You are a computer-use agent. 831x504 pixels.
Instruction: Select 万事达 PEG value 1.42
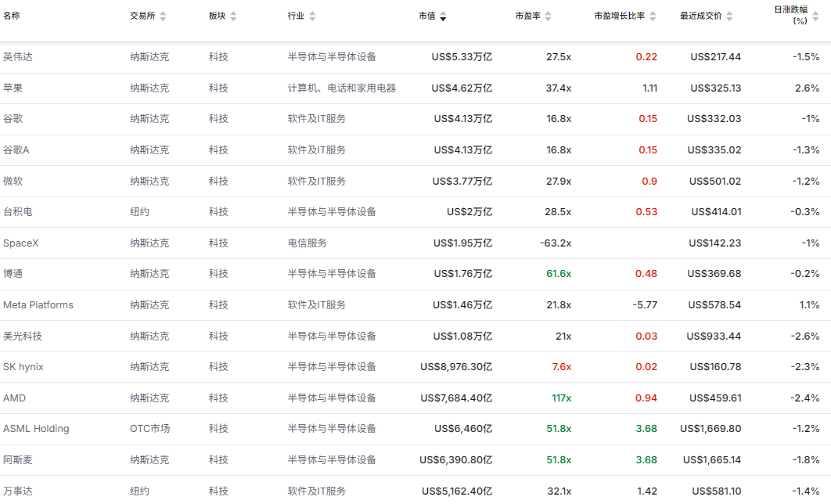click(x=648, y=491)
